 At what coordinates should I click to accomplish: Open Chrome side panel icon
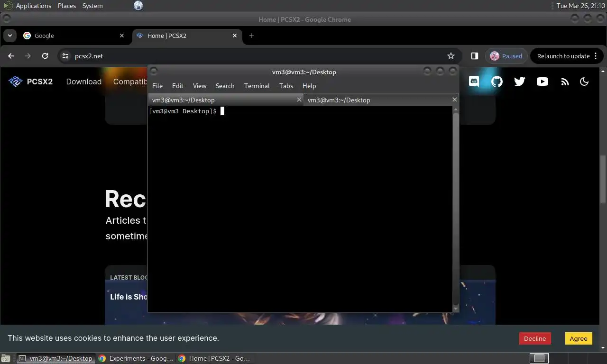pyautogui.click(x=474, y=56)
